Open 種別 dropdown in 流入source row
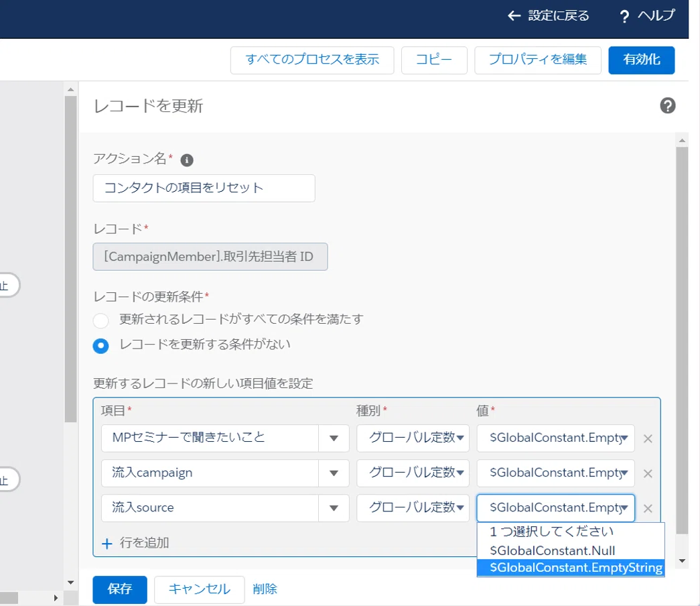 click(413, 507)
